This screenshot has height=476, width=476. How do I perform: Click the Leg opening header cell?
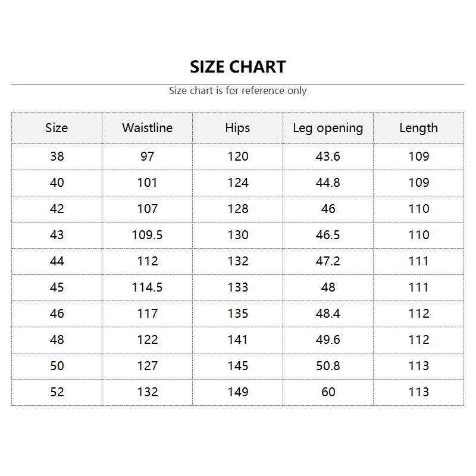(x=328, y=128)
